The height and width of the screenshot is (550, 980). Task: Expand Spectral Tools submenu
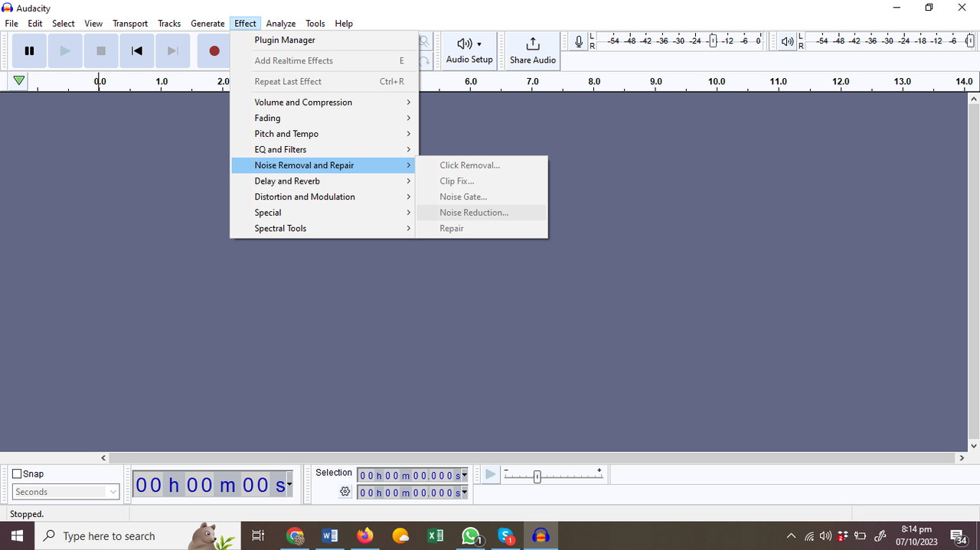pyautogui.click(x=324, y=229)
